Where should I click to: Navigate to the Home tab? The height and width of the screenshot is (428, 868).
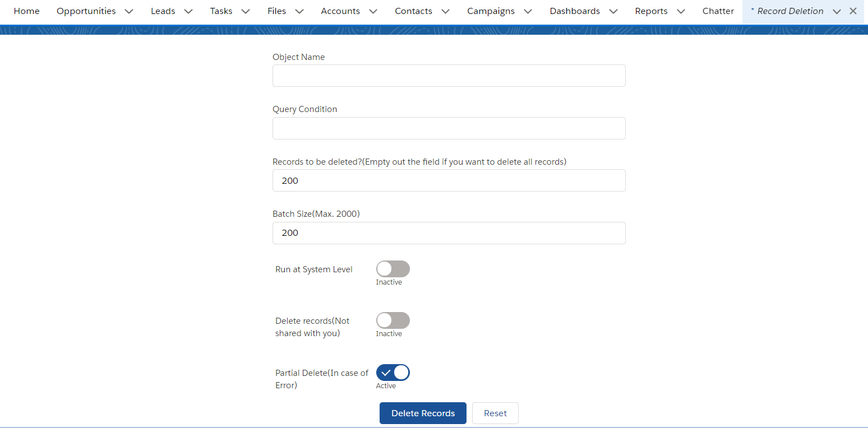click(26, 11)
